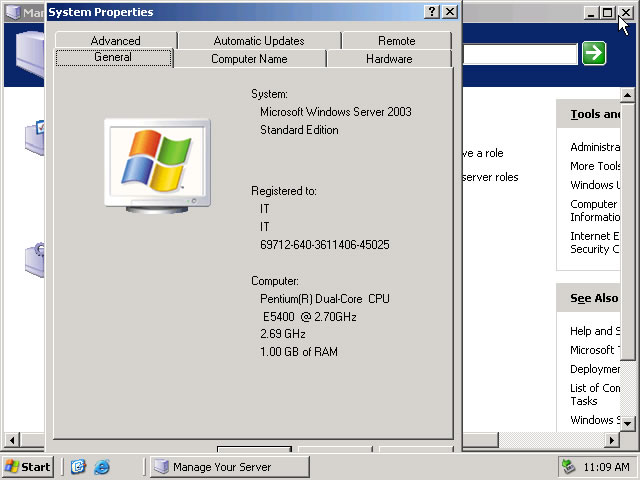Open the Computer Name tab
The image size is (640, 480).
(x=249, y=59)
